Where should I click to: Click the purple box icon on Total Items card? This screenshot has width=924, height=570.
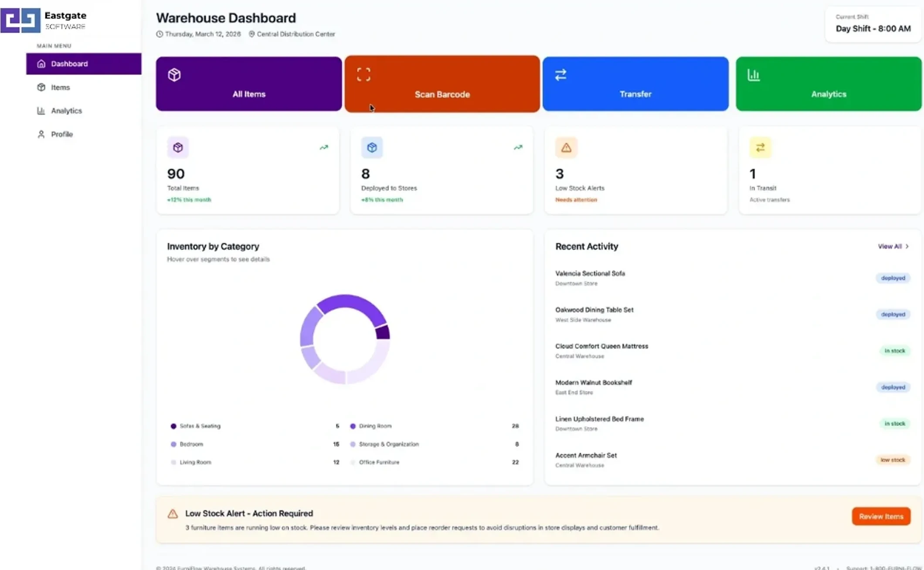coord(178,147)
